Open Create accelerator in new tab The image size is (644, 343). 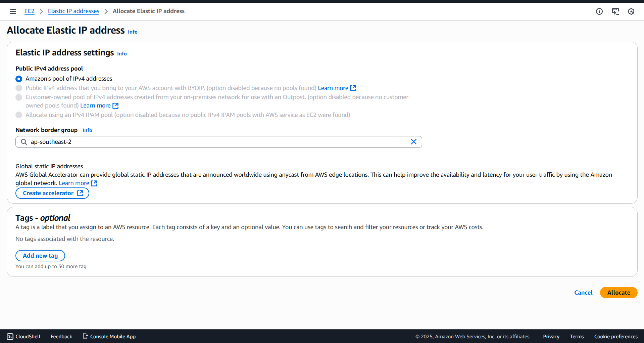[x=52, y=193]
